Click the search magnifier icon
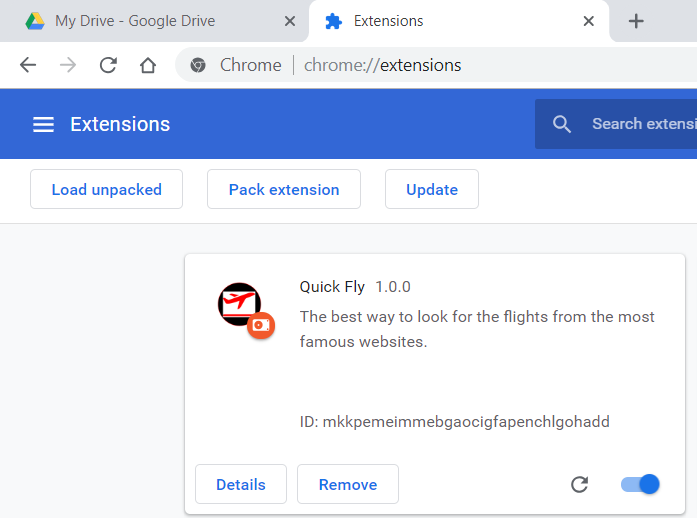 click(x=562, y=124)
